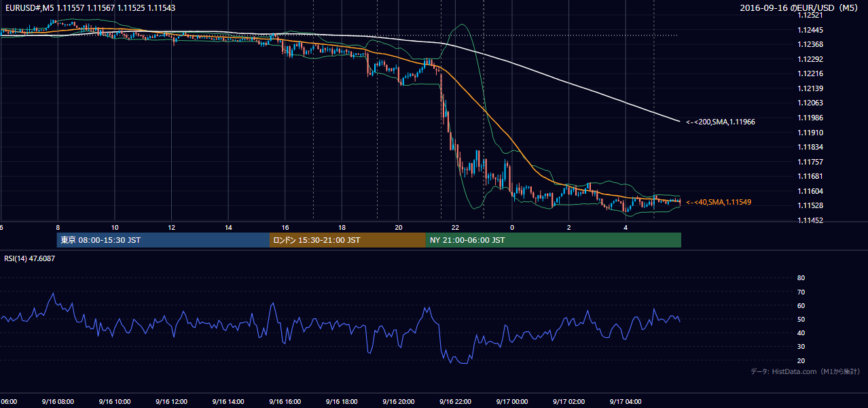This screenshot has width=868, height=408.
Task: Click RSI scale level 60
Action: (801, 305)
